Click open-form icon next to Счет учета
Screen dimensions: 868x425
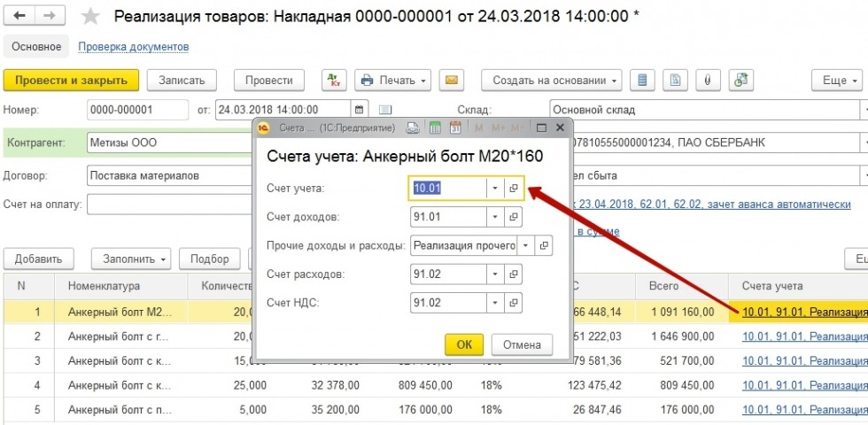click(x=514, y=189)
